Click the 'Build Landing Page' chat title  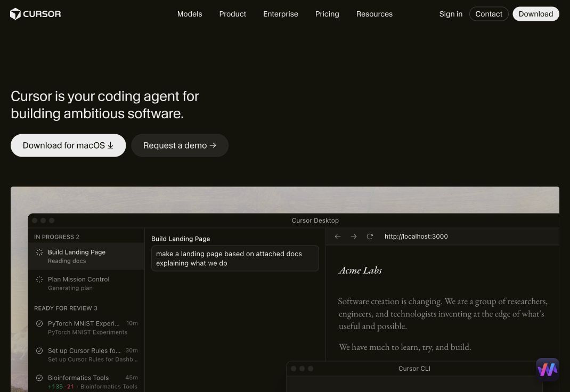(x=181, y=239)
